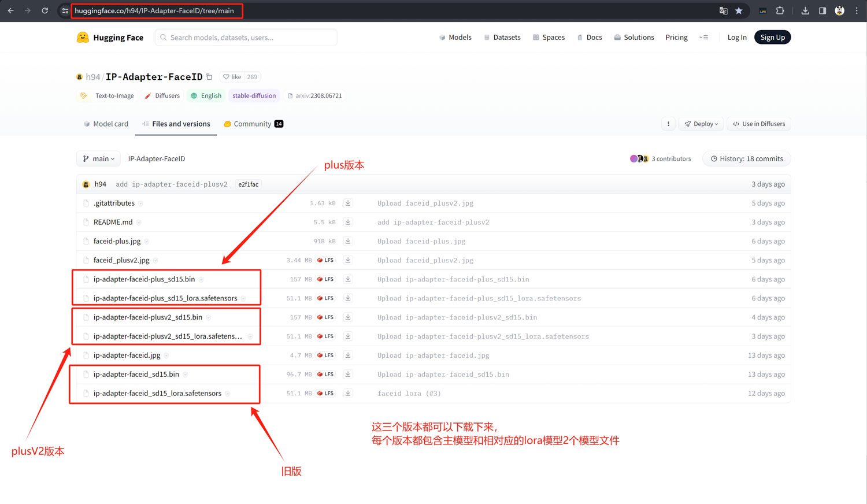Bookmark this page with the star icon
The width and height of the screenshot is (867, 504).
pos(739,10)
